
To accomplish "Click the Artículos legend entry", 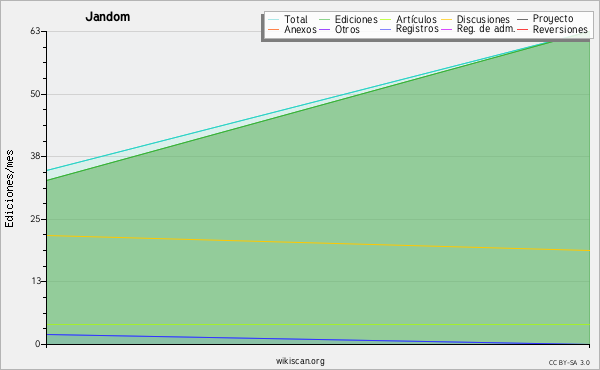I will [409, 19].
